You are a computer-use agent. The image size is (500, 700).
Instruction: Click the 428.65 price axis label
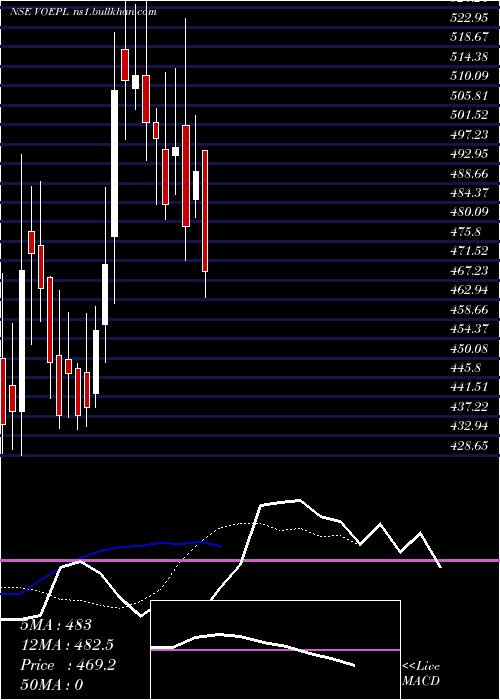coord(469,445)
